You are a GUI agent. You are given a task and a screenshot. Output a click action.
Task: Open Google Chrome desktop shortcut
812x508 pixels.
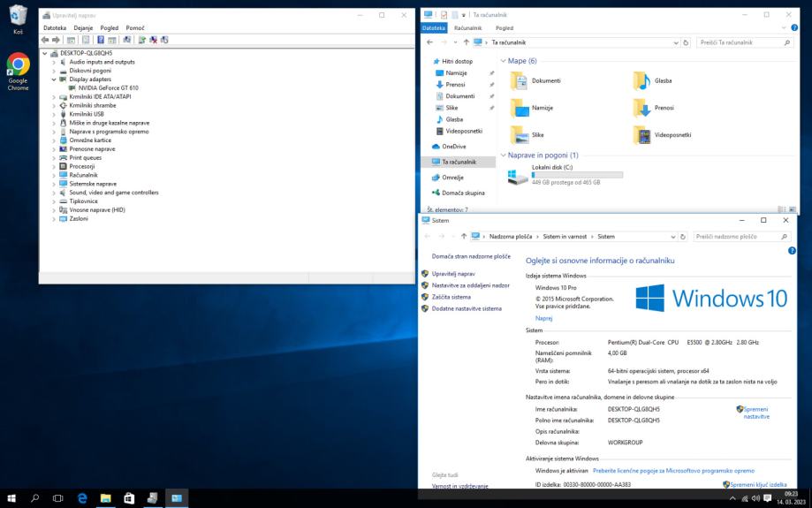(x=19, y=72)
